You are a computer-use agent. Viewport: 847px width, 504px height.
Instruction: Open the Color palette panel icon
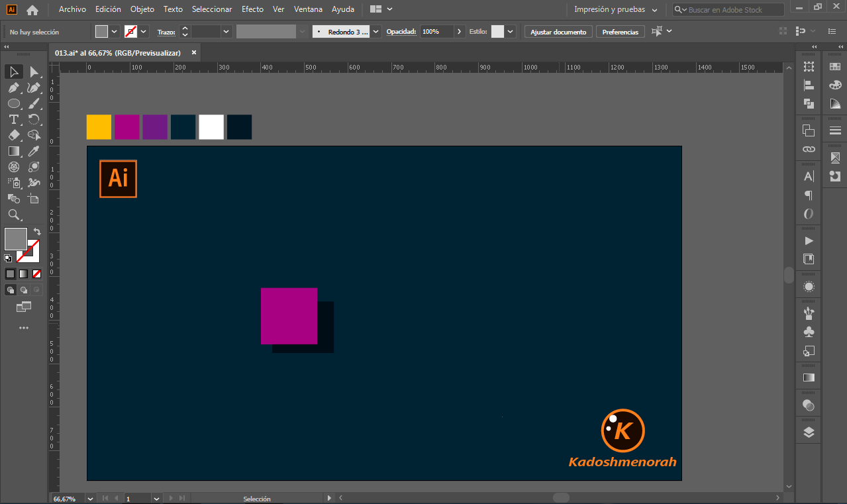pyautogui.click(x=835, y=85)
